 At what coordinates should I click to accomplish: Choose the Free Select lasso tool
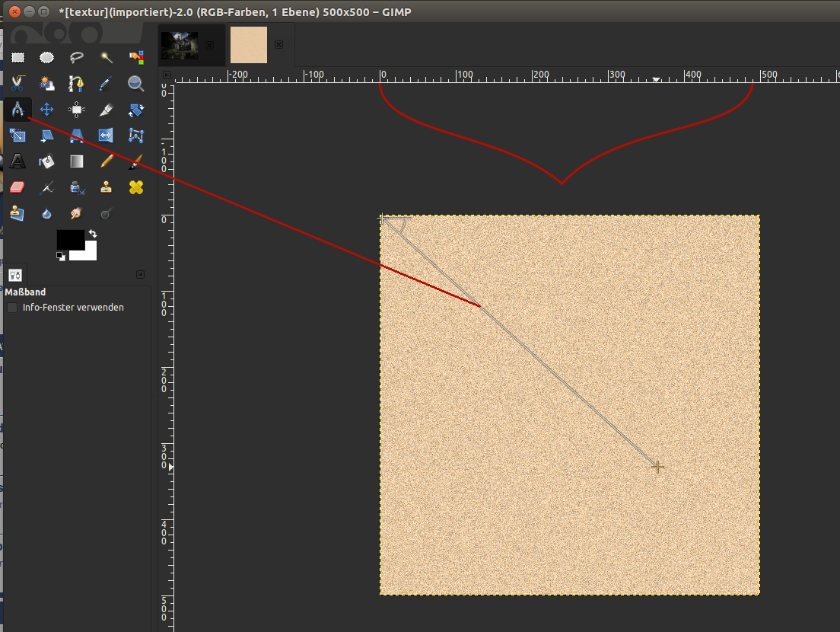tap(77, 58)
